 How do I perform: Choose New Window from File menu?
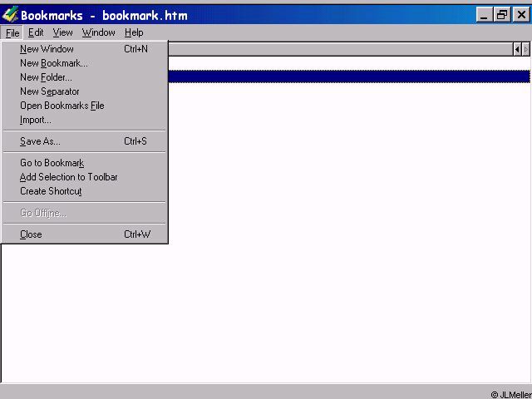85,49
